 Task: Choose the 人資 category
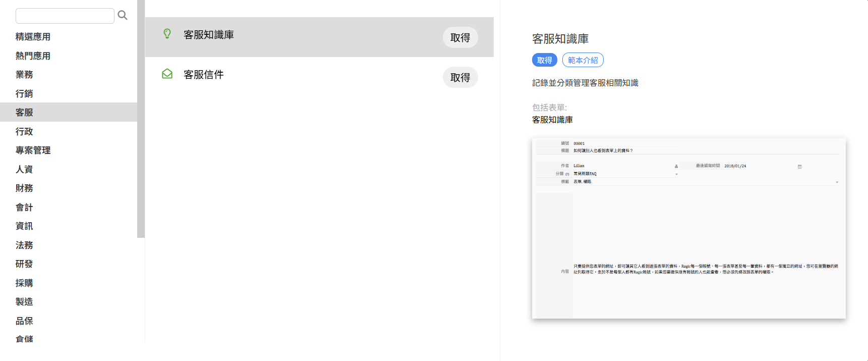click(x=24, y=169)
